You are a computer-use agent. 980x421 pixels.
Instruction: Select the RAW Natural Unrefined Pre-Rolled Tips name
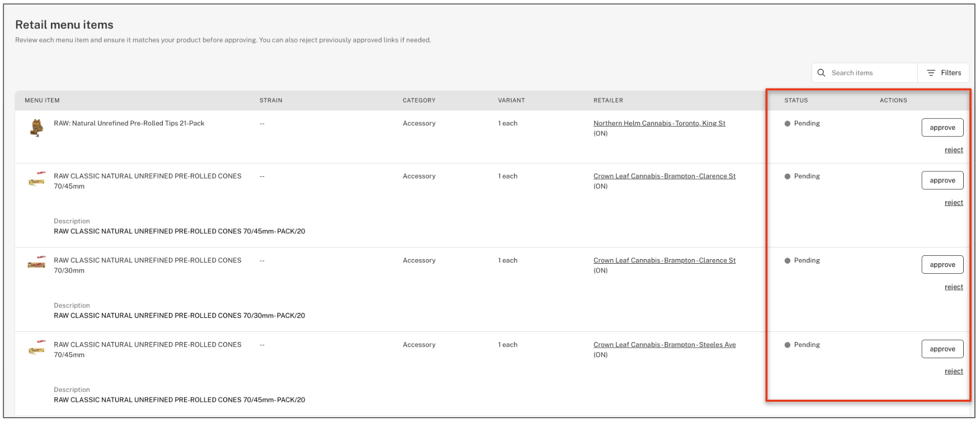129,123
